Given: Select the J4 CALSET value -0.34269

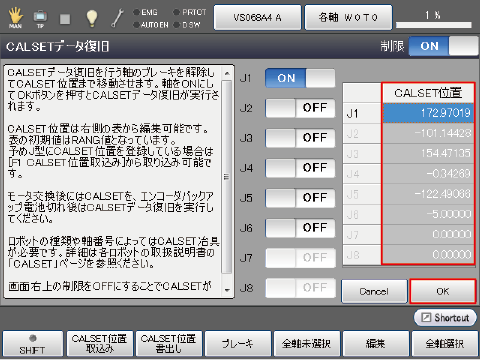Looking at the screenshot, I should pos(428,174).
